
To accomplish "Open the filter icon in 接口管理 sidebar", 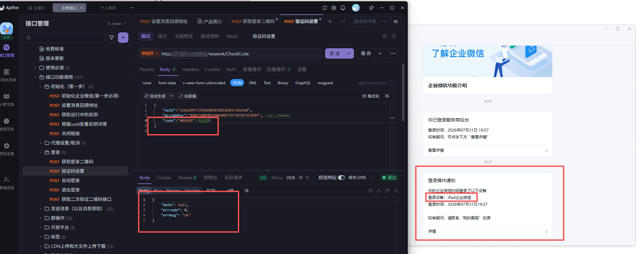I will click(x=111, y=38).
